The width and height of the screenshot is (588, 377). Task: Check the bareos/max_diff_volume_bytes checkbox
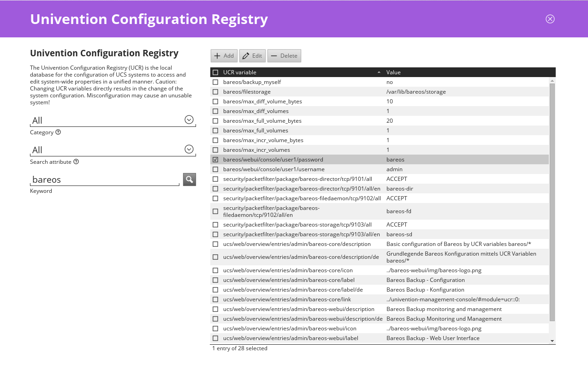coord(215,102)
